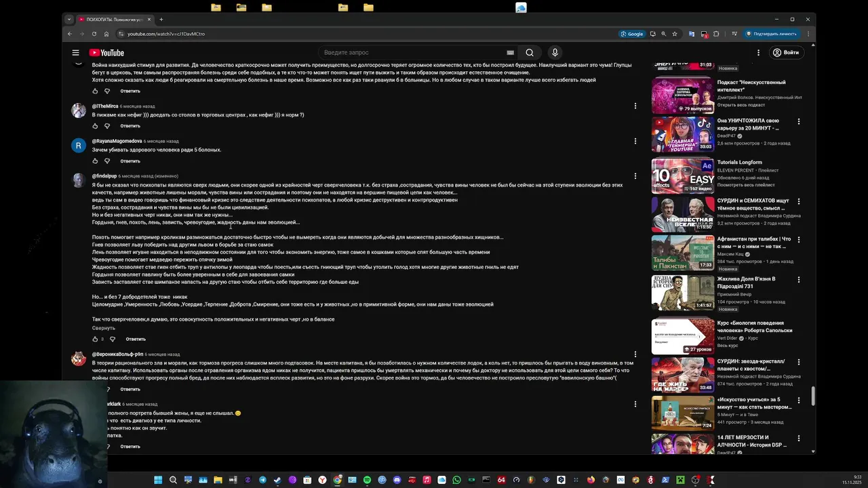Go to the YouTube home logo
868x488 pixels.
tap(106, 52)
